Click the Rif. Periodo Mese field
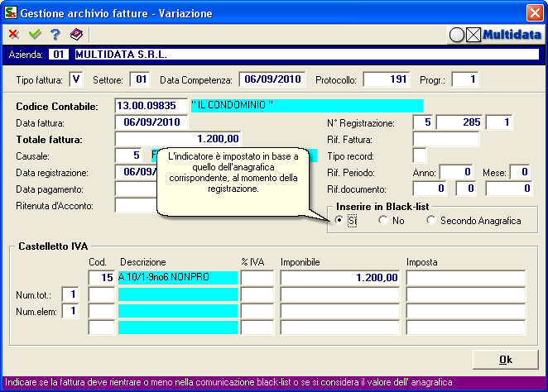The width and height of the screenshot is (548, 392). 520,172
